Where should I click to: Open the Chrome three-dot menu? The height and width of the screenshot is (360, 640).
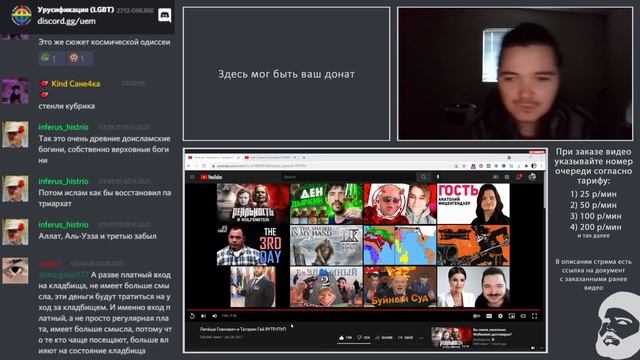tap(541, 166)
